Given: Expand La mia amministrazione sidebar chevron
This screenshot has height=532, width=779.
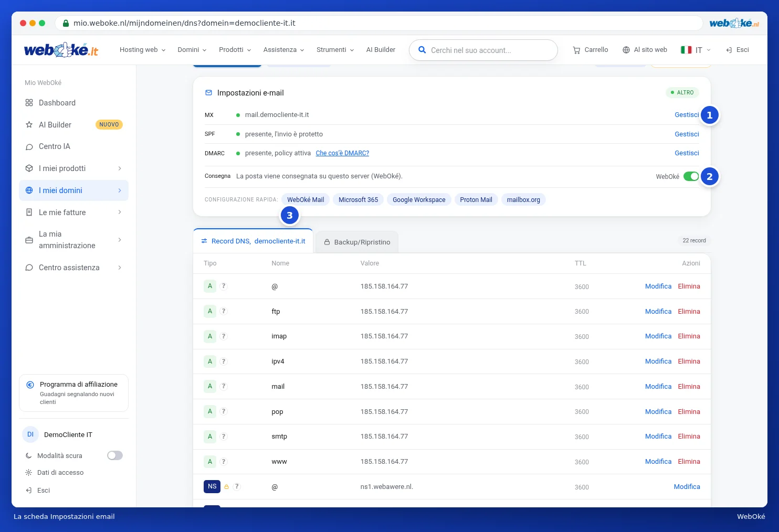Looking at the screenshot, I should tap(120, 240).
